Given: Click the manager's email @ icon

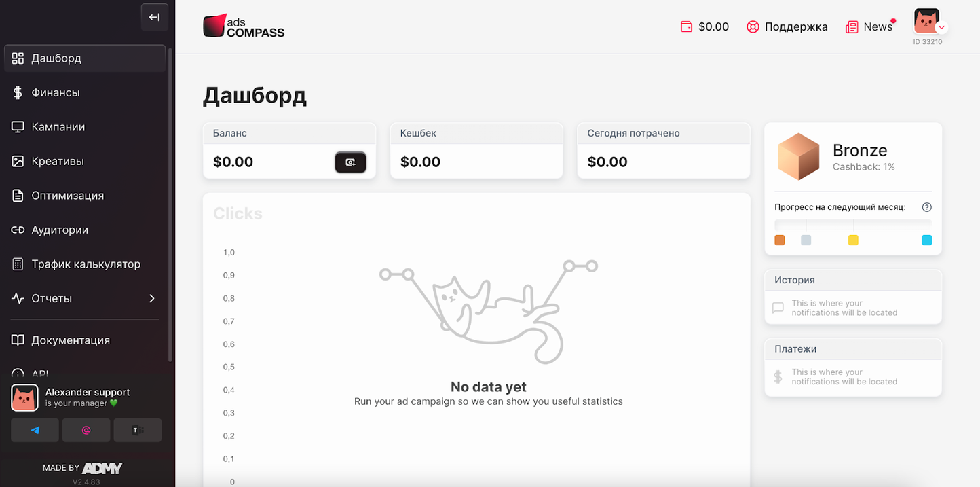Looking at the screenshot, I should coord(86,430).
